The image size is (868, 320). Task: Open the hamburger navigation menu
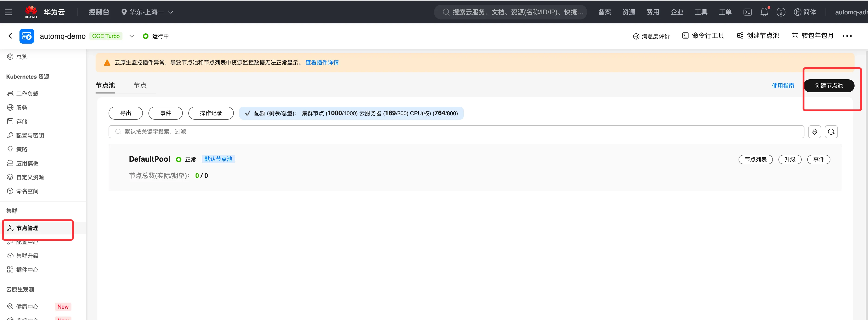click(x=8, y=12)
